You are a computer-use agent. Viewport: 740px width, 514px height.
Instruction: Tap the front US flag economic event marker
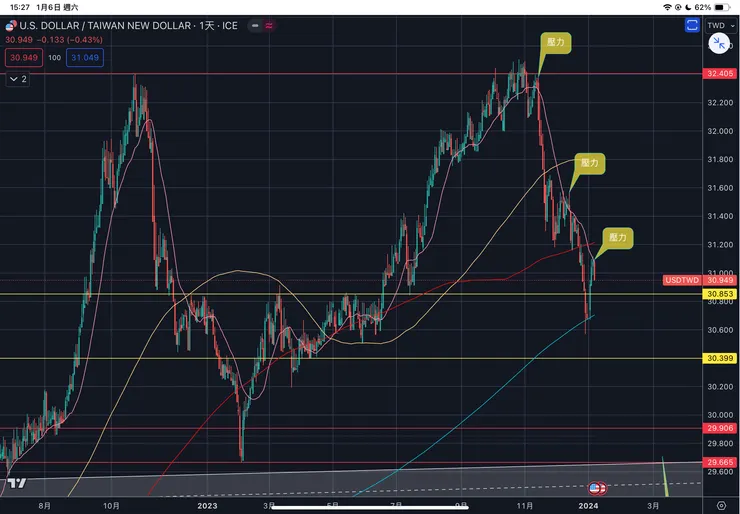595,489
